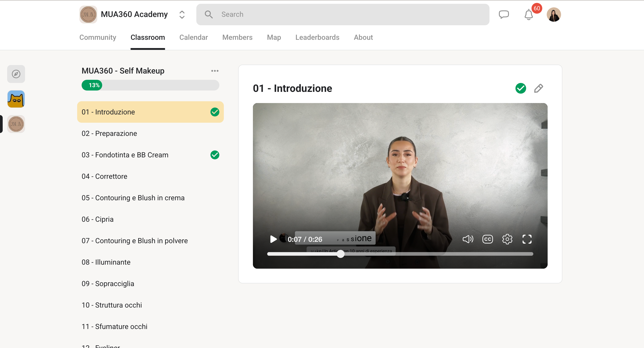Switch to the cat-icon community in sidebar
This screenshot has height=348, width=644.
click(16, 99)
